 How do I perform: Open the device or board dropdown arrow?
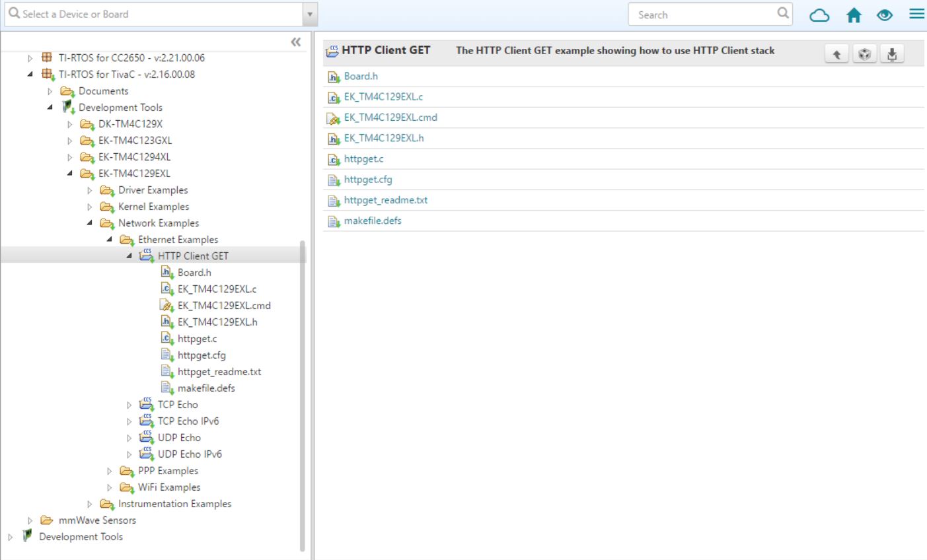point(311,14)
